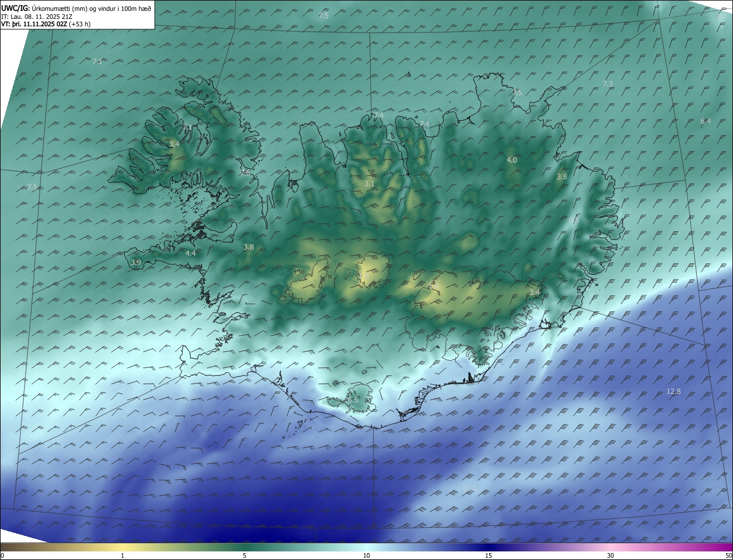Click the valid time line 'VT: þri. 11.11.2025 02Z'
Screen dimensions: 733x560
pos(35,24)
